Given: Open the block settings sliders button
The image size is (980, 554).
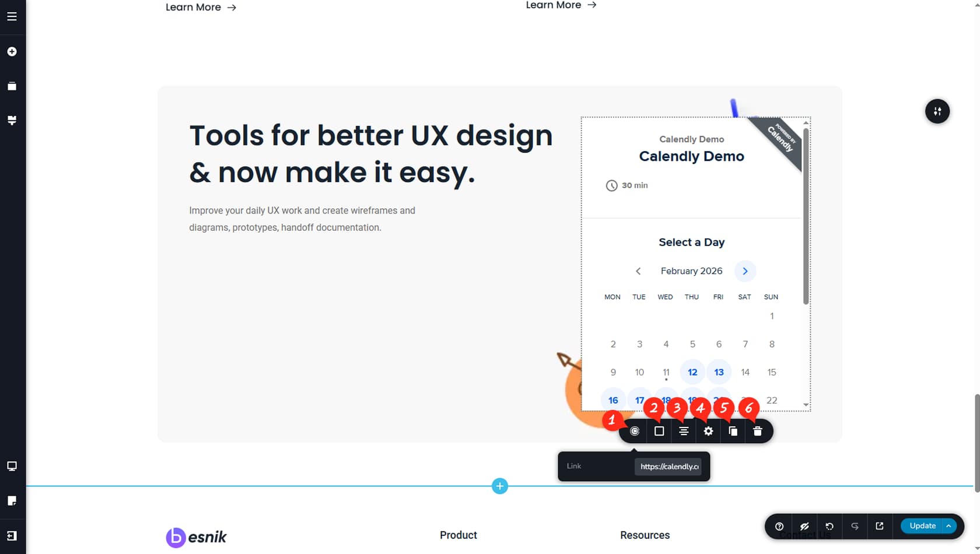Looking at the screenshot, I should [937, 111].
